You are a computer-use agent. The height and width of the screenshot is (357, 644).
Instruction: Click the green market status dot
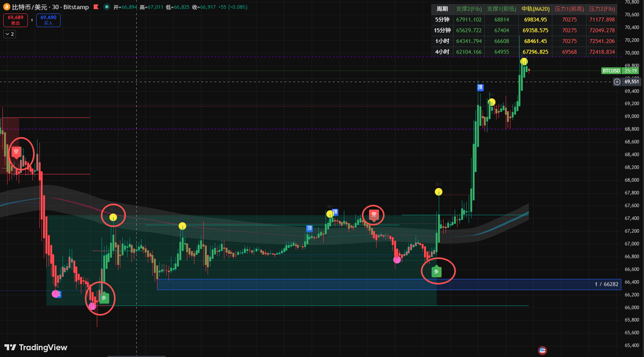pos(106,7)
